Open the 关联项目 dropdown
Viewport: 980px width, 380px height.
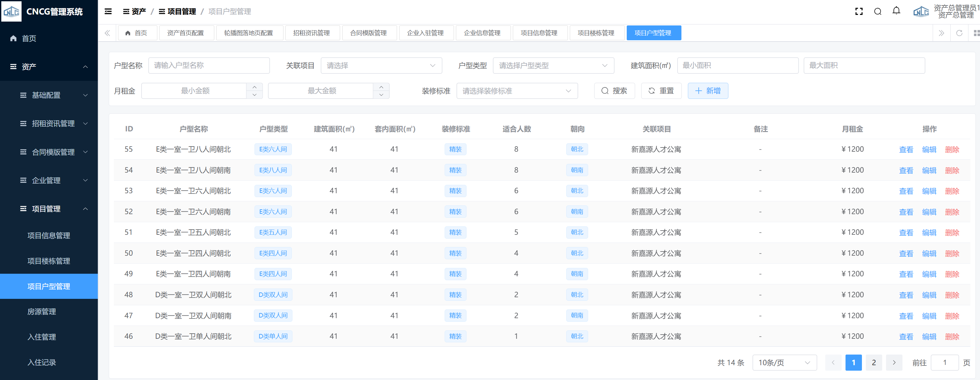pos(381,65)
